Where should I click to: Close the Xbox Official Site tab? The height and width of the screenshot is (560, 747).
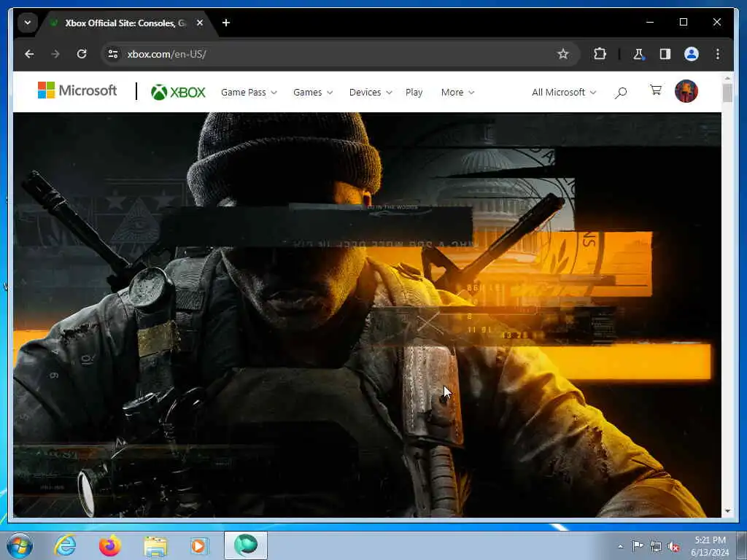(x=200, y=23)
